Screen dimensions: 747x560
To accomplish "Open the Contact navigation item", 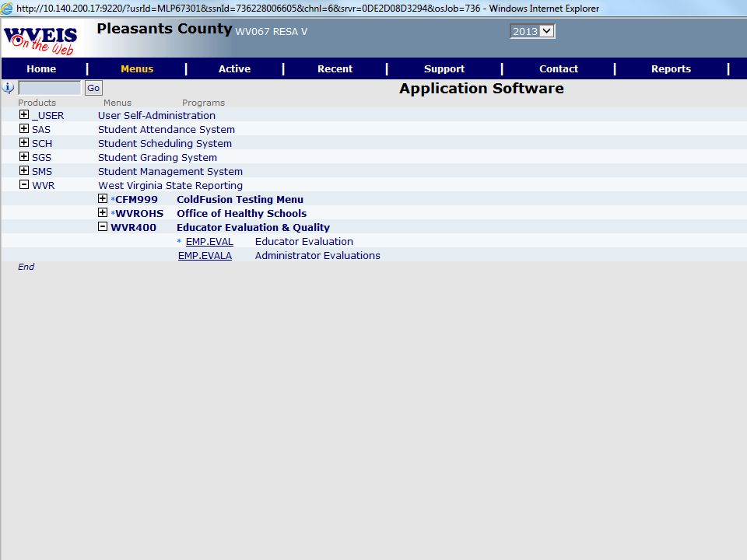I will 559,68.
